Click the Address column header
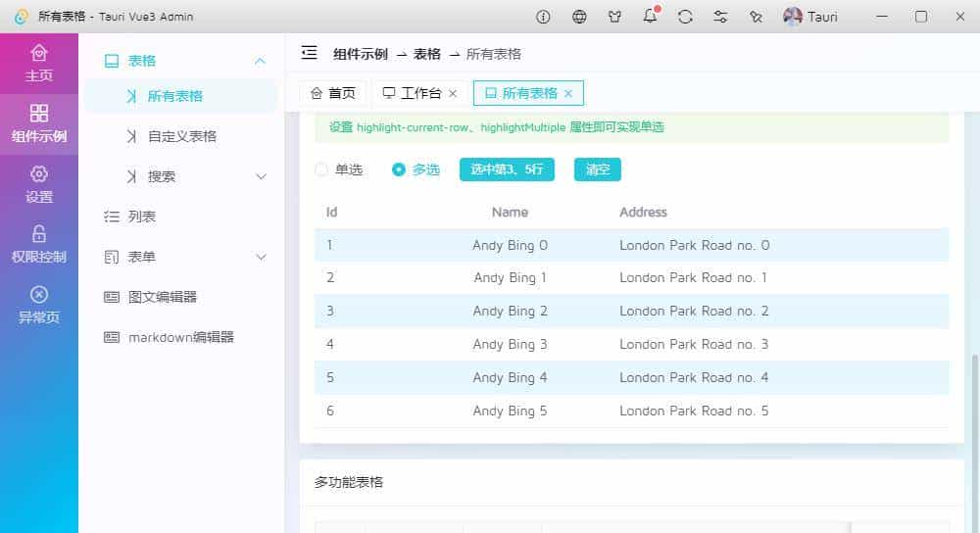The image size is (980, 533). 643,212
